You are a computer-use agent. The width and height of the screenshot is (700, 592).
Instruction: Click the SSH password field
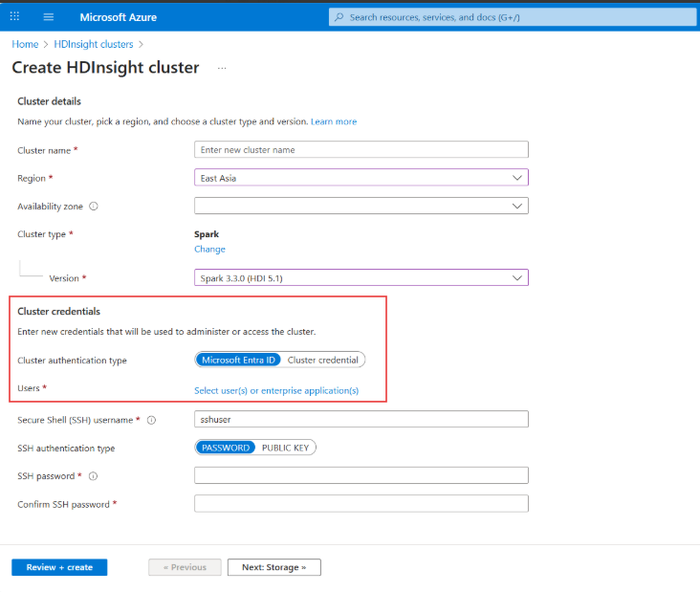(361, 475)
